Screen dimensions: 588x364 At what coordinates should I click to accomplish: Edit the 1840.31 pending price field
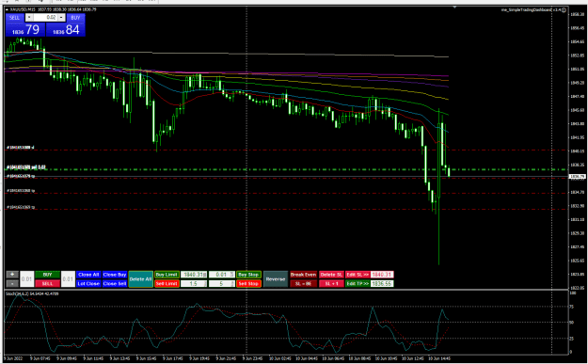194,275
